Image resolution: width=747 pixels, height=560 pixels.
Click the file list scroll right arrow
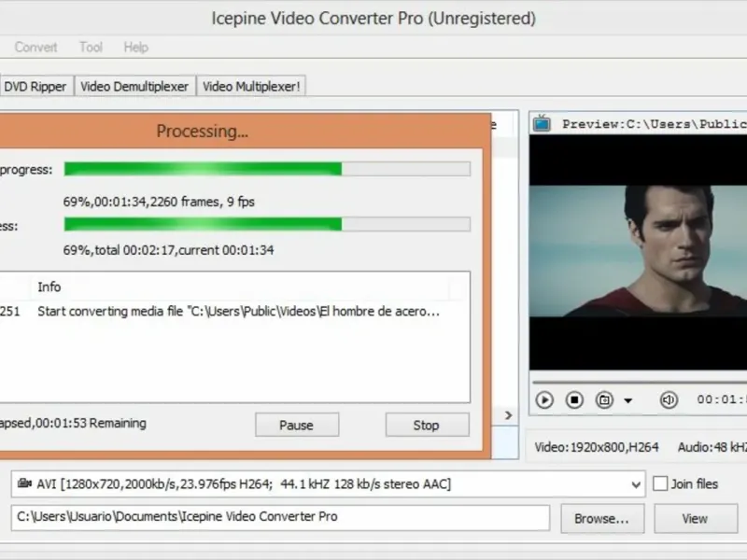508,415
